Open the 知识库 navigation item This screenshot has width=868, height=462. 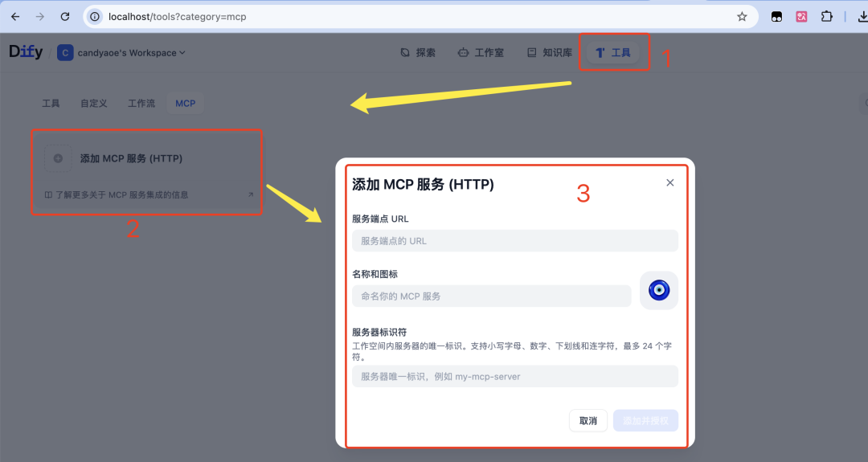(549, 52)
